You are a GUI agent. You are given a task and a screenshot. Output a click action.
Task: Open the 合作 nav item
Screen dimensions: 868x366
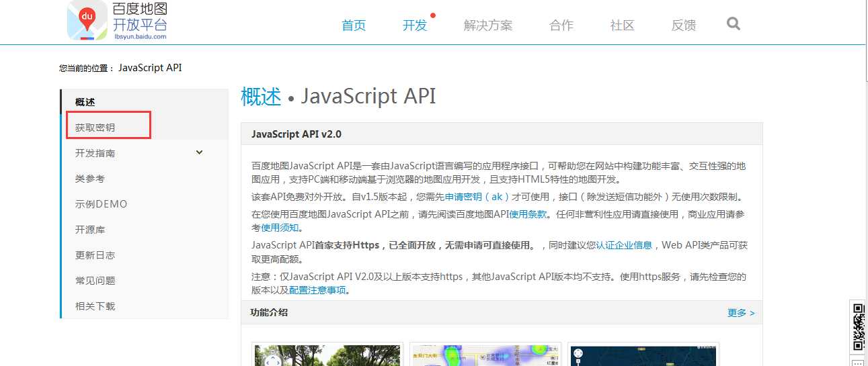(x=561, y=26)
